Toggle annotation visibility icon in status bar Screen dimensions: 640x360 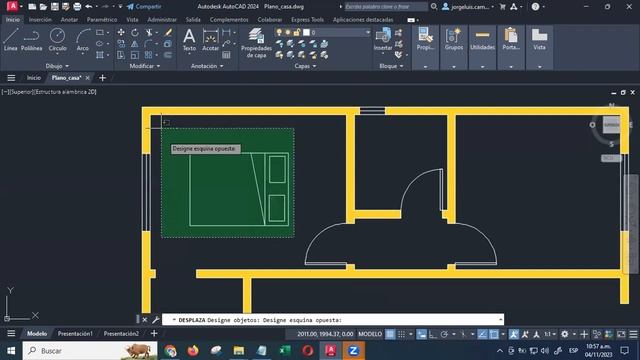(514, 334)
